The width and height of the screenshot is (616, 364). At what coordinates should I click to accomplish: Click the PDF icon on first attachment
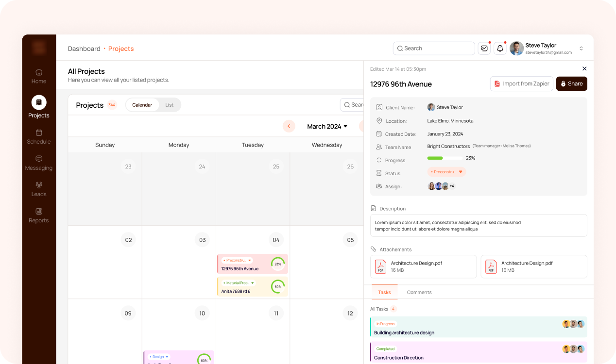coord(380,266)
